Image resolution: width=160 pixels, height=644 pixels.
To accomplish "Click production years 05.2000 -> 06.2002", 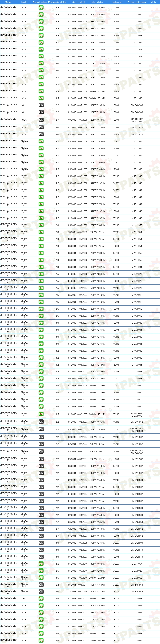I will click(x=78, y=225).
